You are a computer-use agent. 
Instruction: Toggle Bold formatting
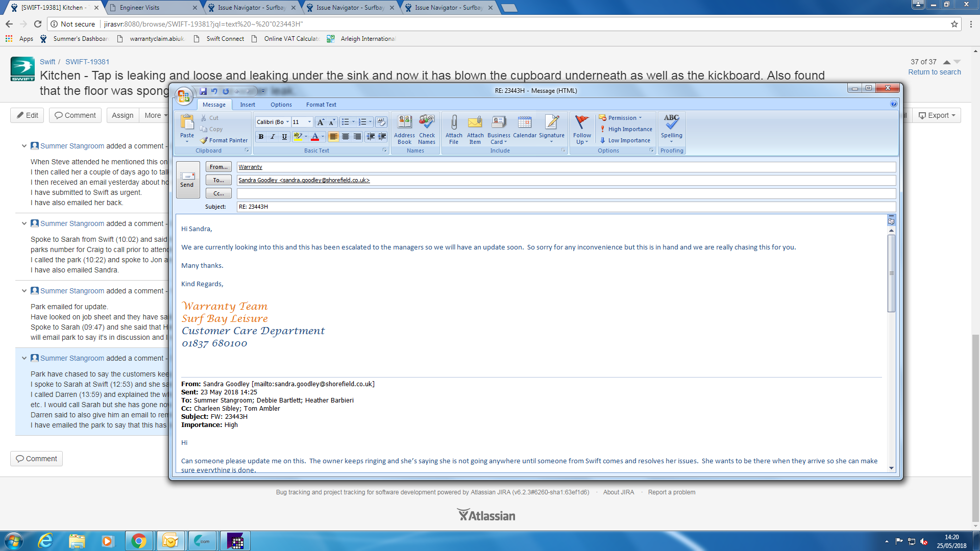point(261,137)
